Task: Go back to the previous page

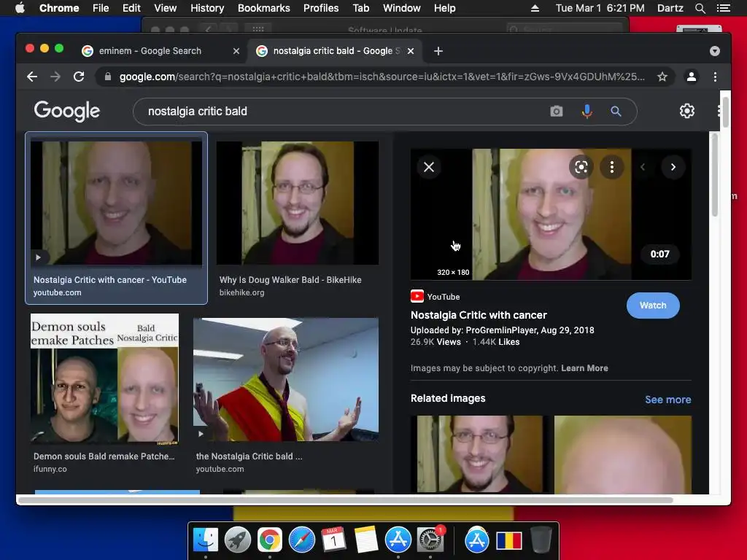Action: pos(32,77)
